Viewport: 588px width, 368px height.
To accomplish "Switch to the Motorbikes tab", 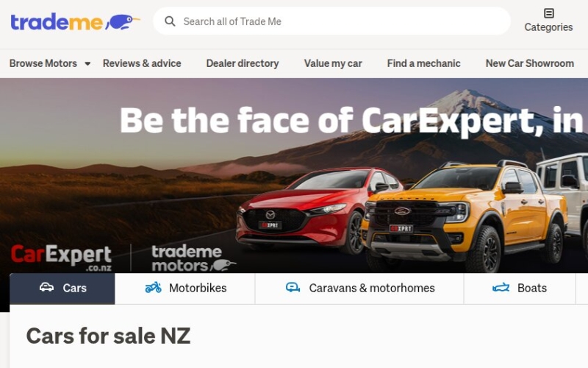I will click(x=185, y=288).
